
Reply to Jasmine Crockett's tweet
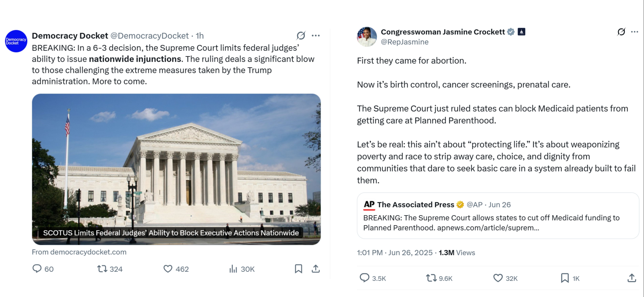pos(364,278)
